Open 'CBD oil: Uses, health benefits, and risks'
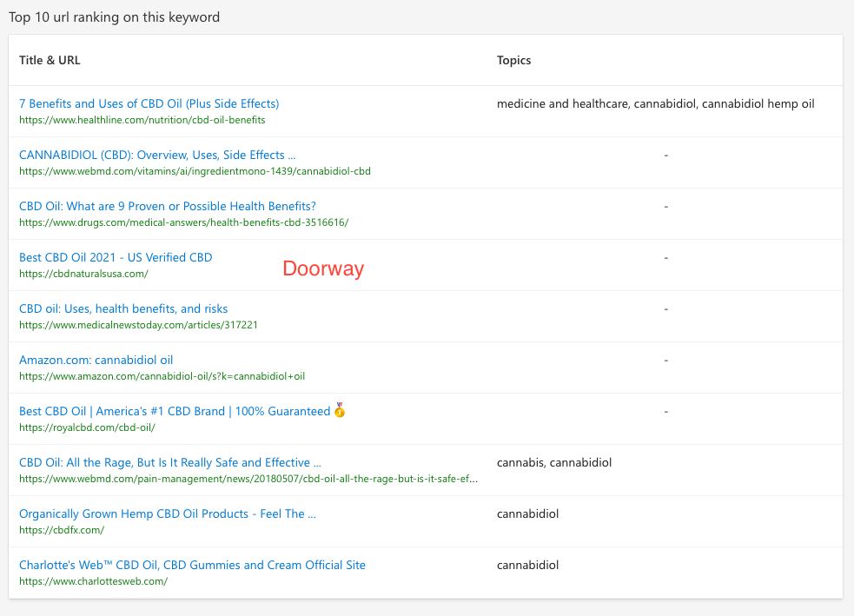Screen dimensions: 854x616 (x=123, y=308)
